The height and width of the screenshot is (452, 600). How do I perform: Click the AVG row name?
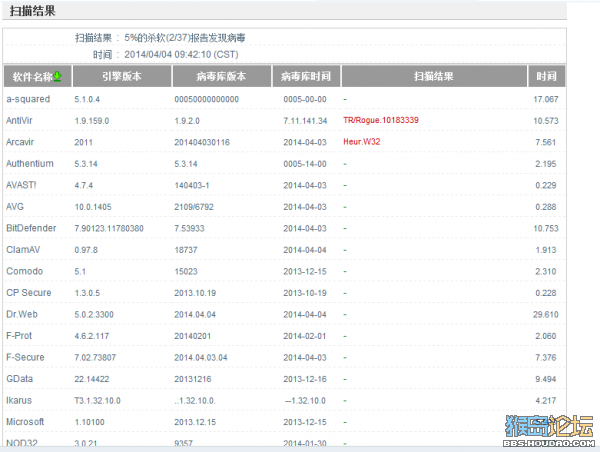pos(15,207)
